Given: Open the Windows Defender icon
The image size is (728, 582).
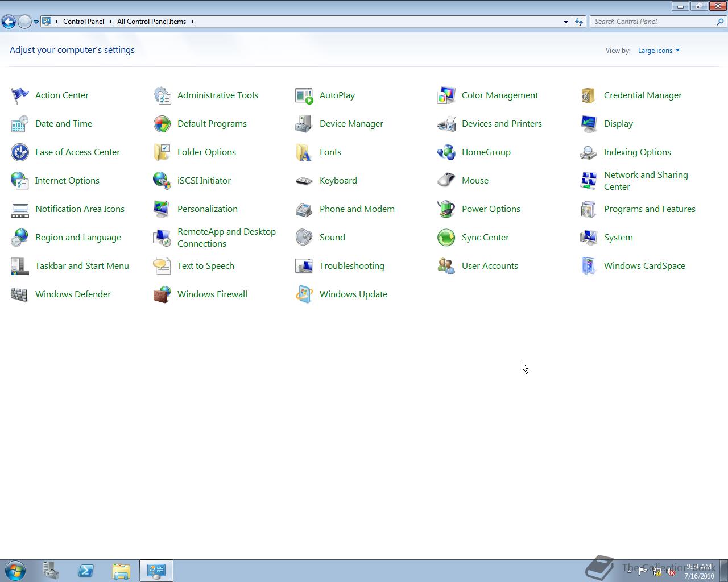Looking at the screenshot, I should 20,294.
